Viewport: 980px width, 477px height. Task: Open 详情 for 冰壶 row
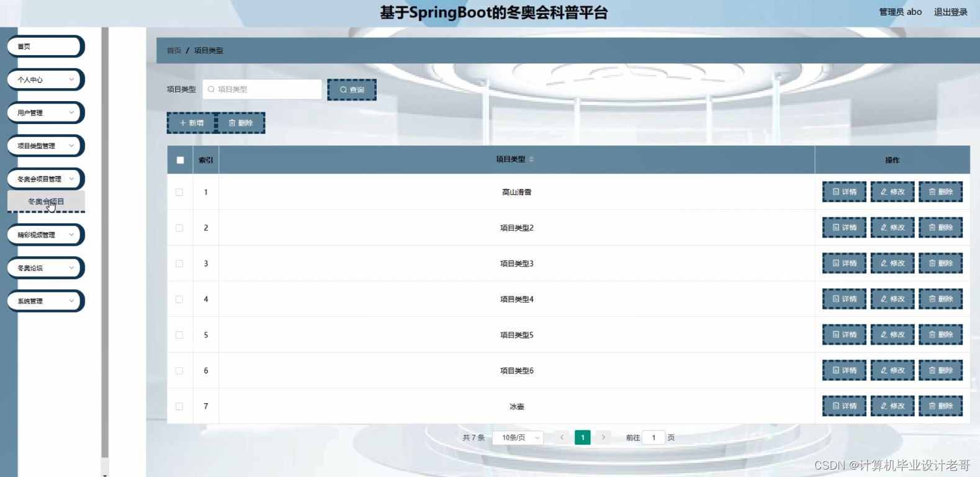click(x=844, y=406)
